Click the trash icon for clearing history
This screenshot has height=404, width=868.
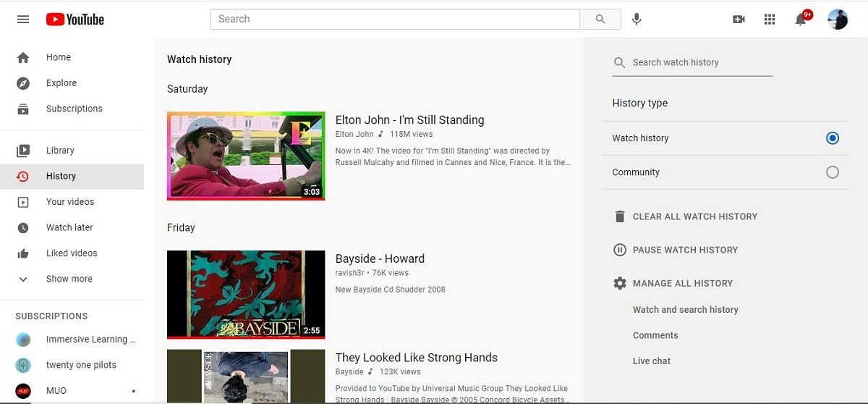[x=619, y=216]
